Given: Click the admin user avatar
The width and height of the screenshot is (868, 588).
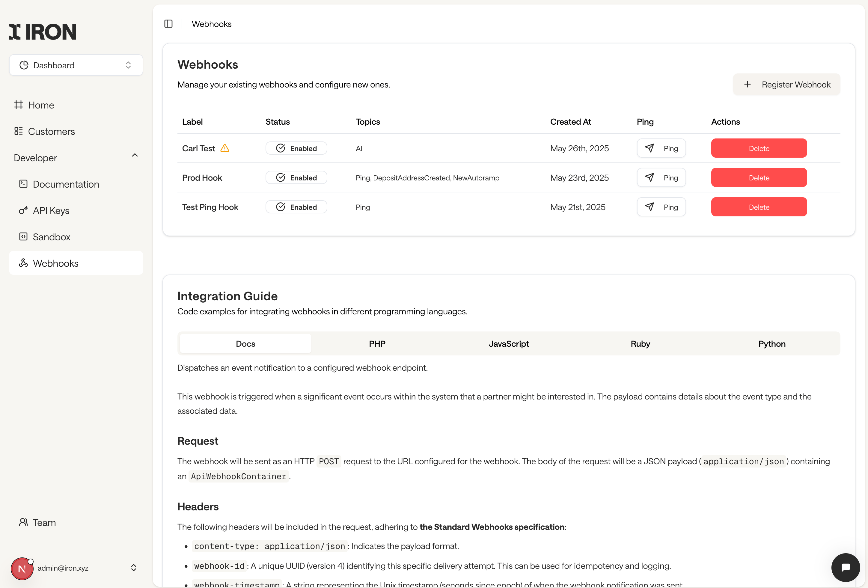Looking at the screenshot, I should 22,569.
